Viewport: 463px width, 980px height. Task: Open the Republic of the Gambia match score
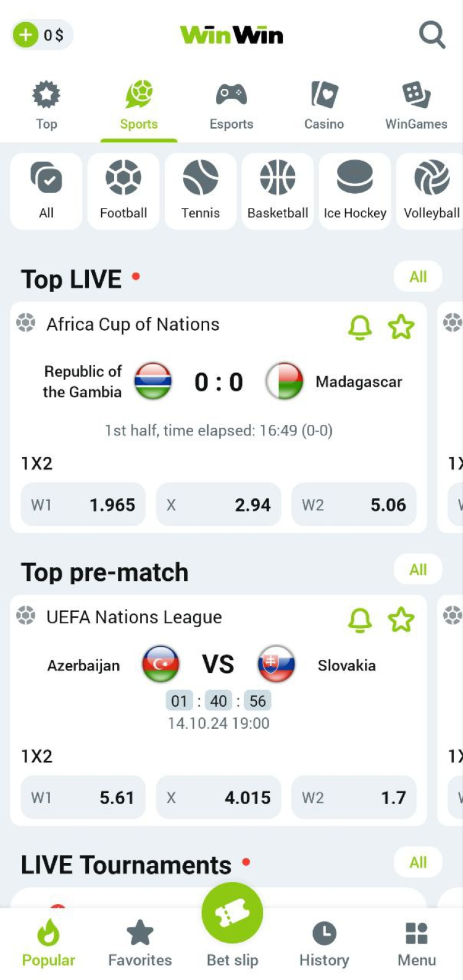pyautogui.click(x=219, y=382)
